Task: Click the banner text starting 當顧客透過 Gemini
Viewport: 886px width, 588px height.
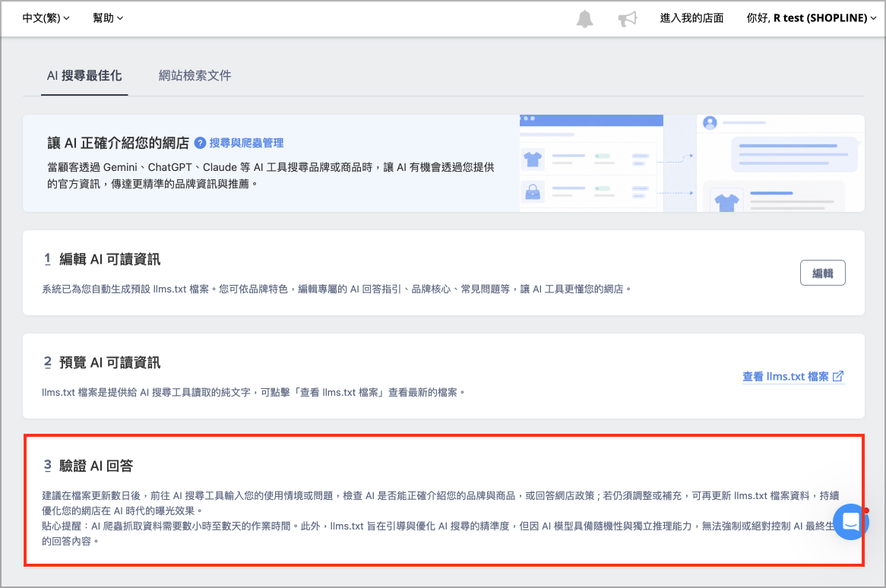Action: click(271, 175)
